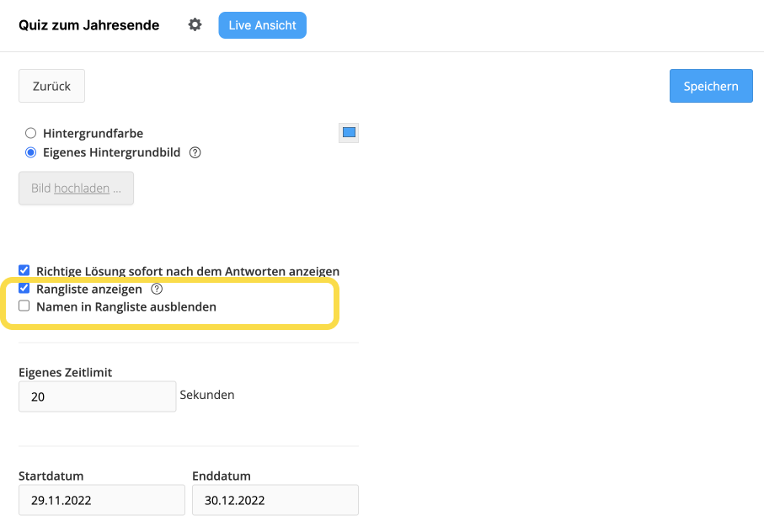Go back with the Zurück button
764x532 pixels.
pyautogui.click(x=51, y=86)
